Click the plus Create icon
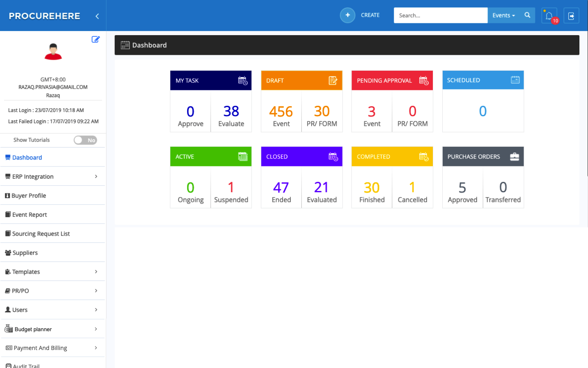This screenshot has height=368, width=588. [347, 16]
